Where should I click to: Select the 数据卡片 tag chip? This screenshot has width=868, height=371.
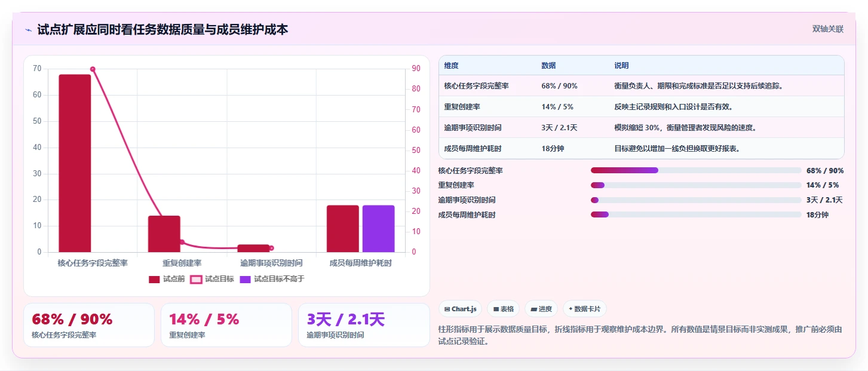point(585,309)
